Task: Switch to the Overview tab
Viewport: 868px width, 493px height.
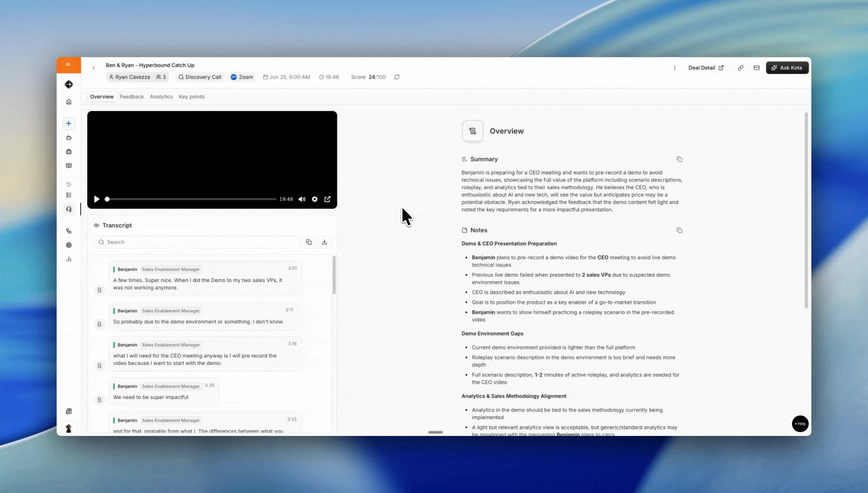Action: pyautogui.click(x=102, y=97)
